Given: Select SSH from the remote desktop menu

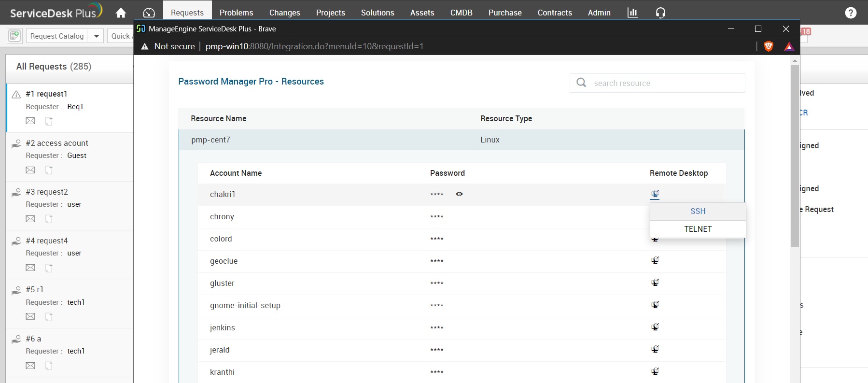Looking at the screenshot, I should [698, 211].
